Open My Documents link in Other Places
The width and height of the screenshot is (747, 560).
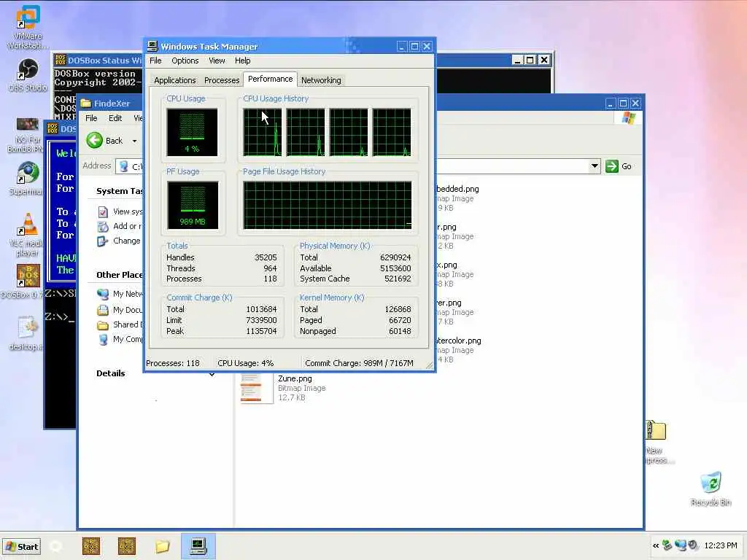120,310
